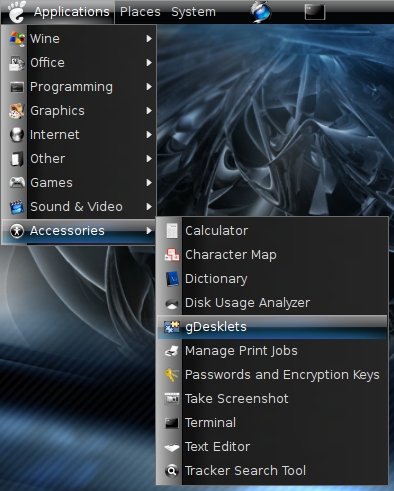This screenshot has height=491, width=394.
Task: Click the Internet globe icon
Action: pos(17,135)
